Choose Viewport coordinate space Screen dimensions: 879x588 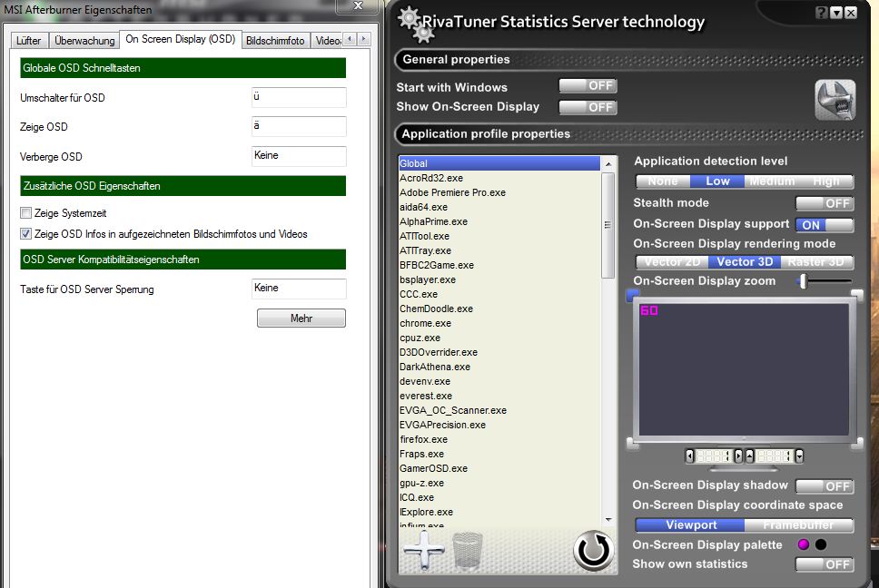(x=691, y=524)
